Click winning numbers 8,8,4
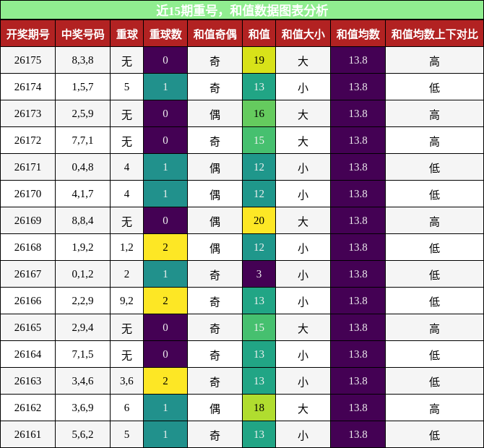The width and height of the screenshot is (484, 448). coord(83,220)
